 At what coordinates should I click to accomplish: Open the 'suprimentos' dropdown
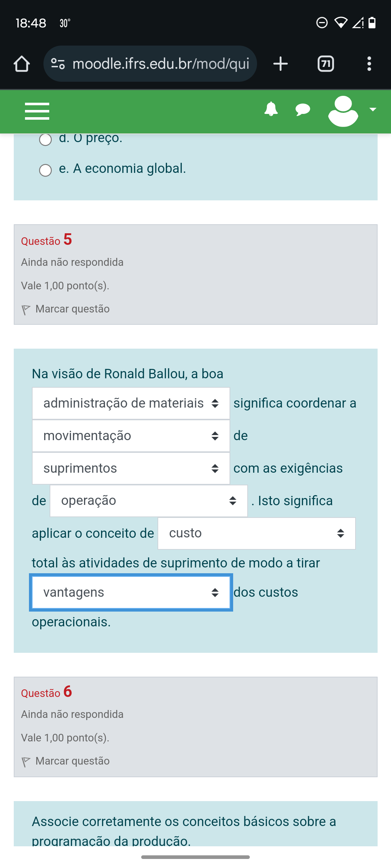click(131, 468)
